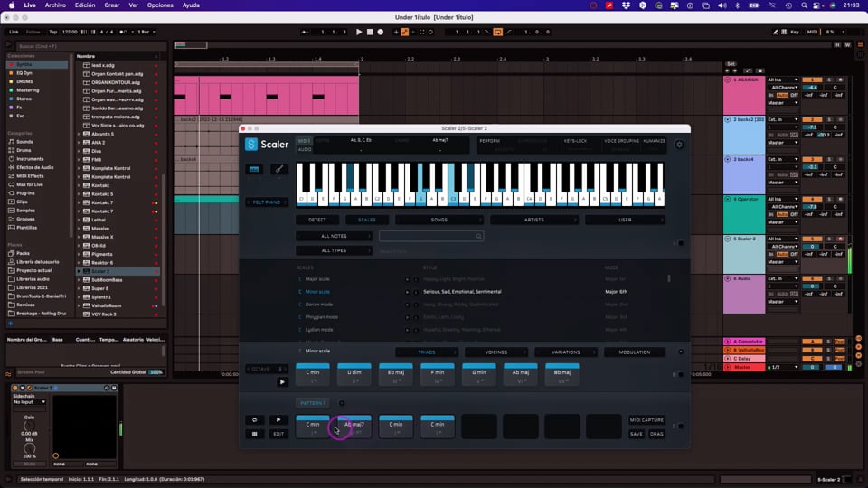This screenshot has width=868, height=488.
Task: Open the Opciones menu
Action: [x=160, y=5]
